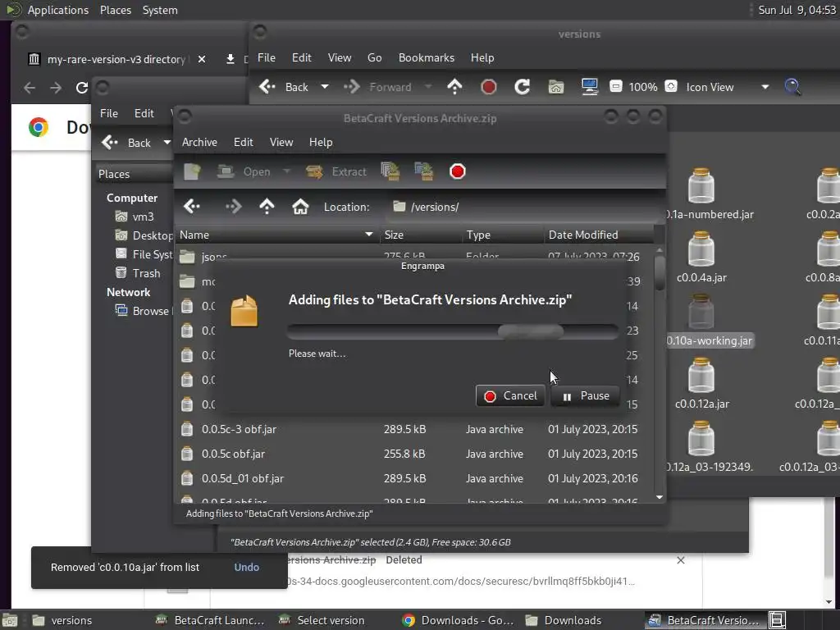The height and width of the screenshot is (630, 840).
Task: Open the System menu in top panel
Action: coord(160,10)
